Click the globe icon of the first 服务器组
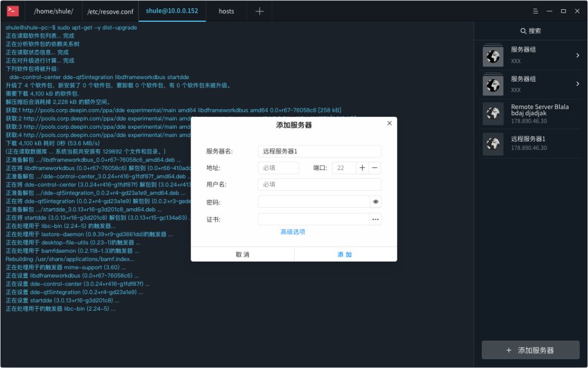The width and height of the screenshot is (588, 368). 493,55
